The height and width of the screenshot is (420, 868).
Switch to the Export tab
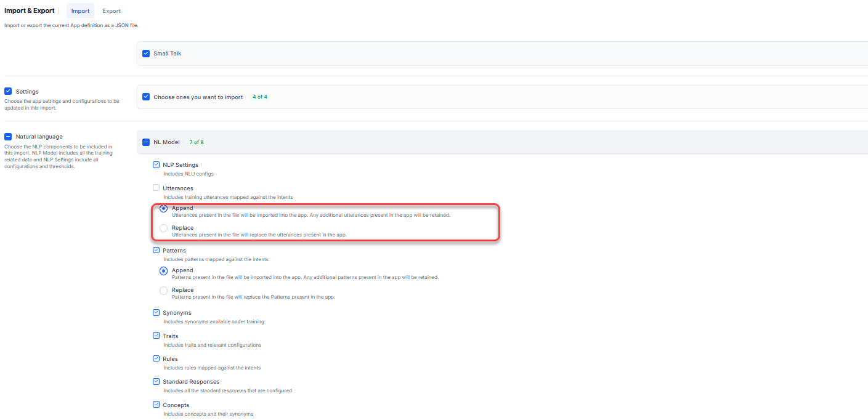click(x=112, y=11)
